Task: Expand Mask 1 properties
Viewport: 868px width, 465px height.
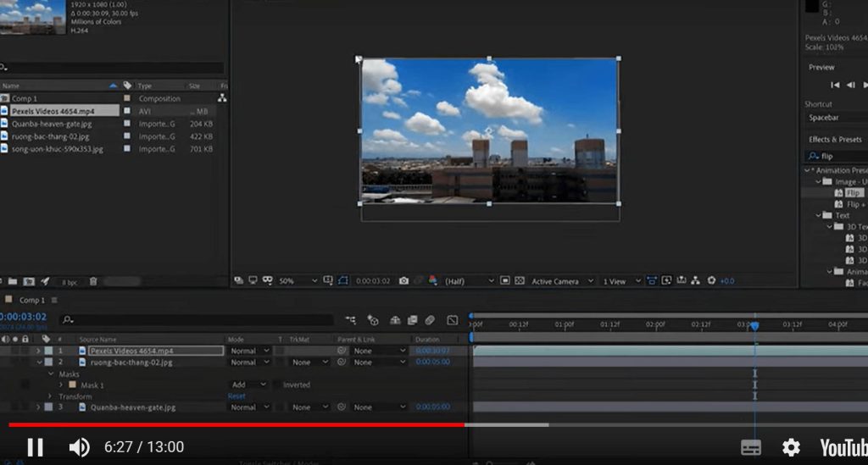Action: [61, 385]
